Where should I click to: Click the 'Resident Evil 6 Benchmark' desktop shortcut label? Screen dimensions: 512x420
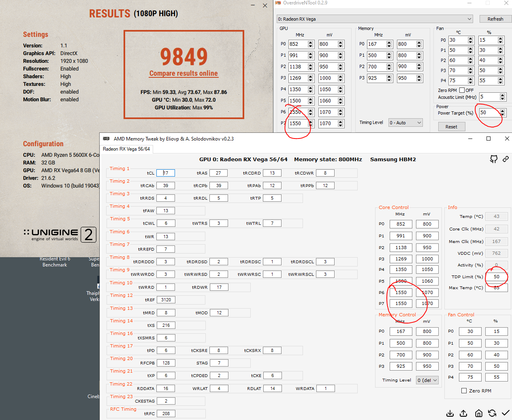click(x=55, y=262)
